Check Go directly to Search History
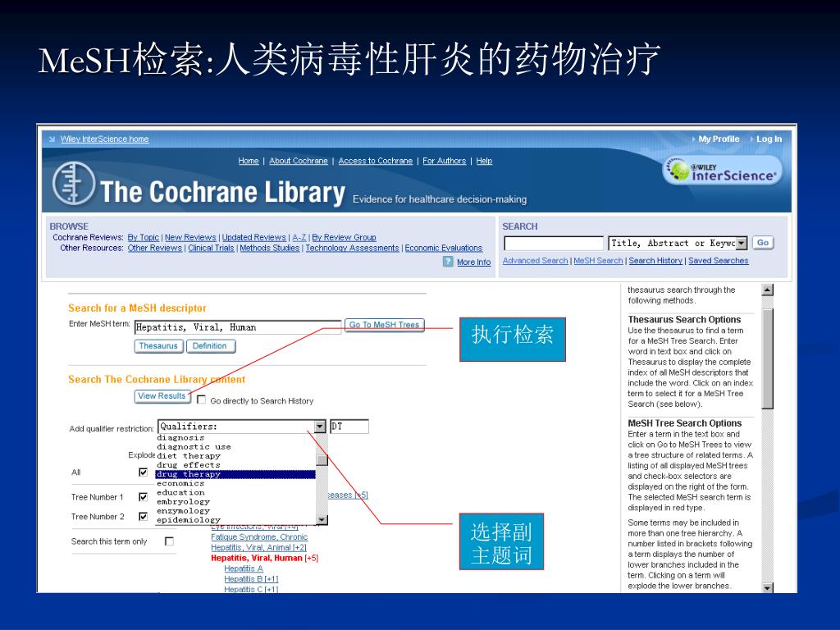 [202, 399]
